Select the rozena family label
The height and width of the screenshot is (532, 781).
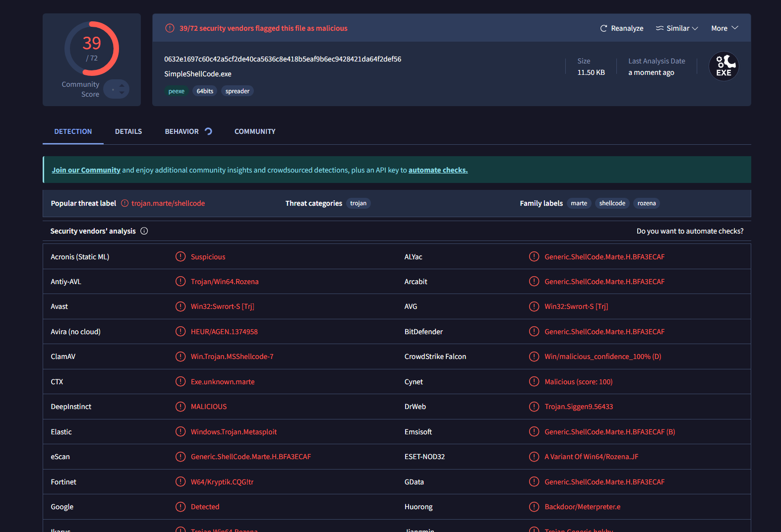tap(647, 203)
